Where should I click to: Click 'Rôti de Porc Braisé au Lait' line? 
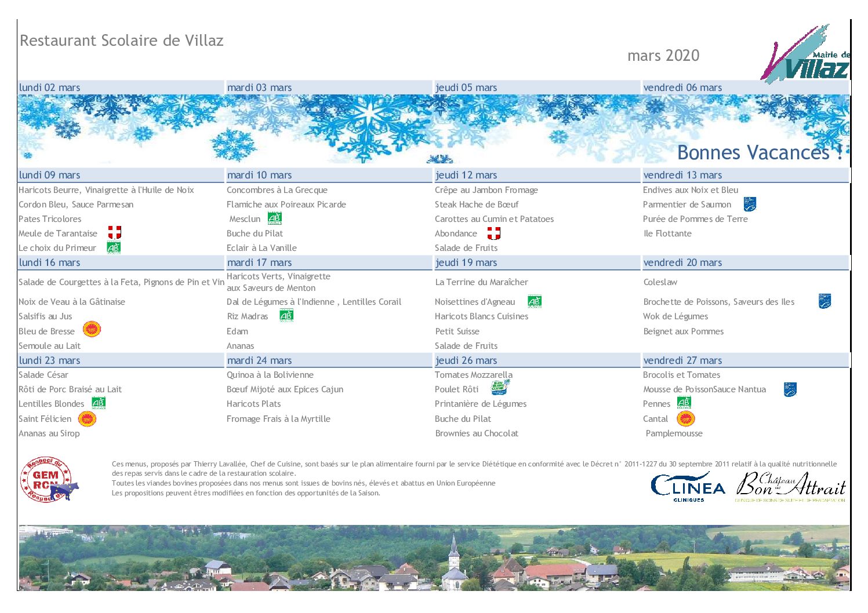pyautogui.click(x=70, y=389)
